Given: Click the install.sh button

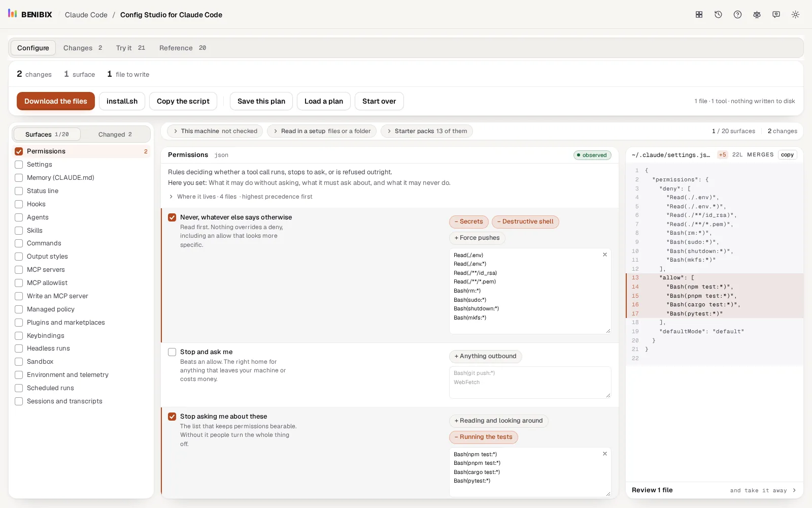Looking at the screenshot, I should [122, 101].
